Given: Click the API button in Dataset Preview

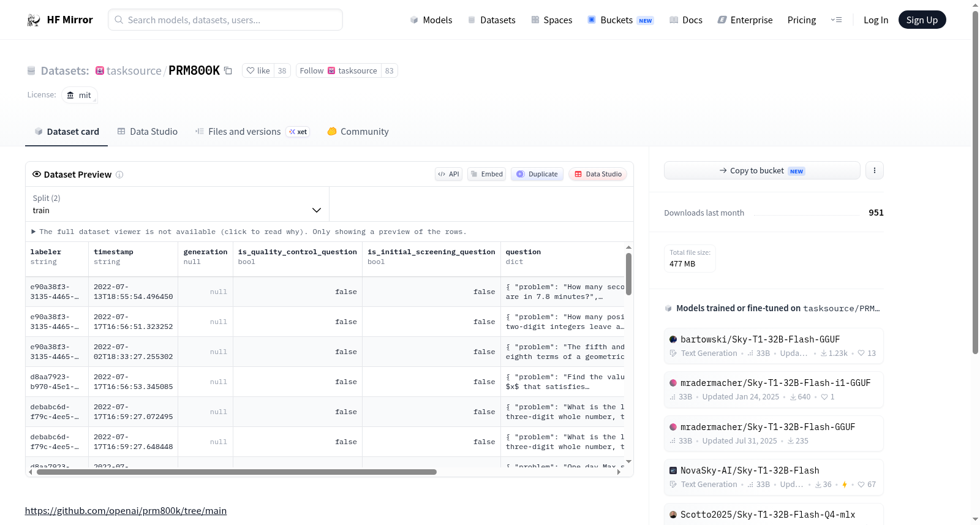Looking at the screenshot, I should point(448,174).
